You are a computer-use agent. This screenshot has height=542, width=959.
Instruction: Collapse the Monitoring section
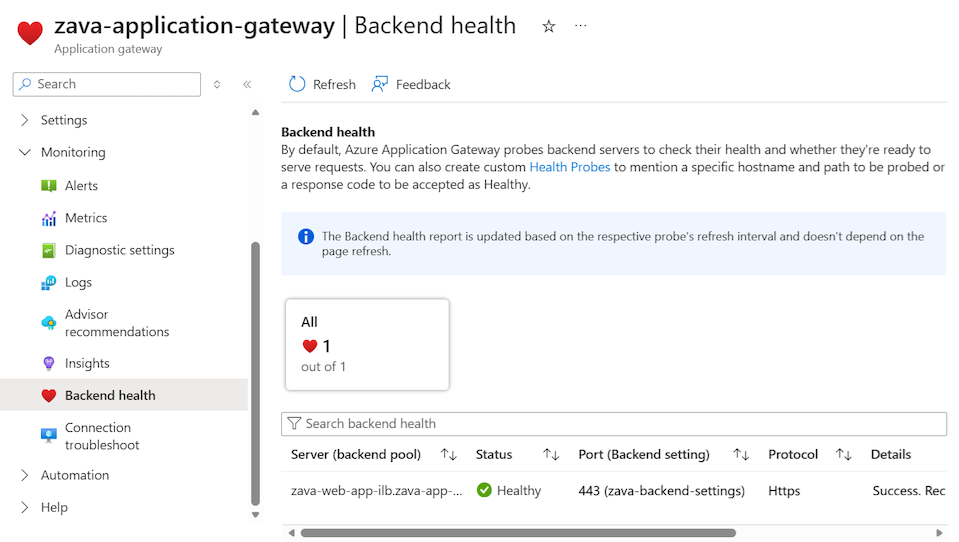coord(26,152)
